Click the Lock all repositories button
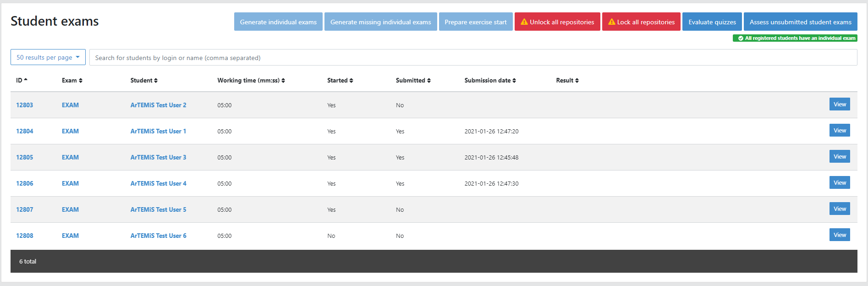 tap(641, 22)
